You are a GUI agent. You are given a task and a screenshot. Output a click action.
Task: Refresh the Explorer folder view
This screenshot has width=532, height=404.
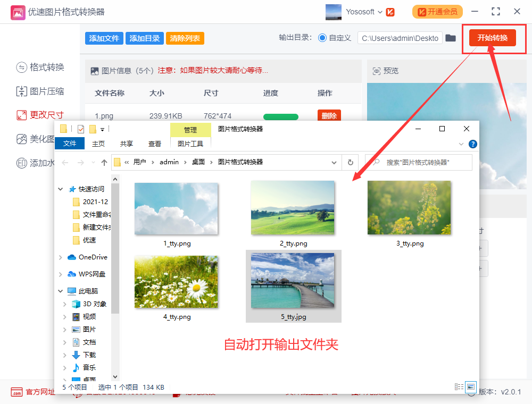coord(350,162)
